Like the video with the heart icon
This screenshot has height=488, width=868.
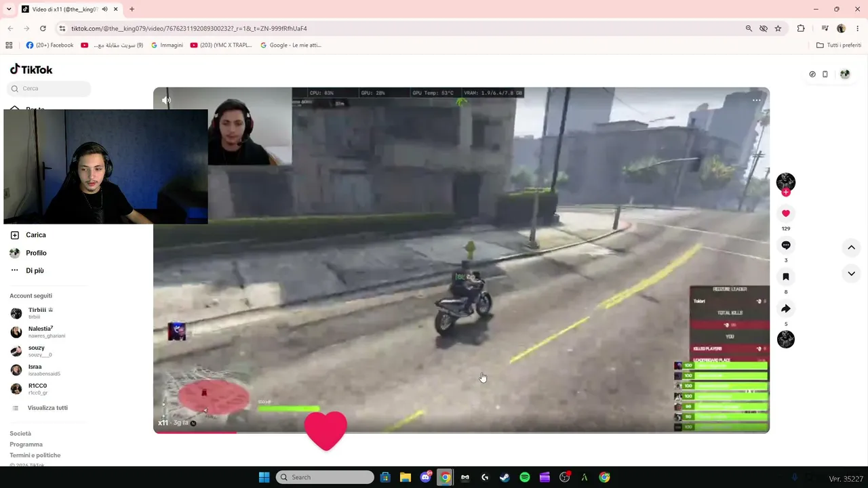pyautogui.click(x=786, y=213)
